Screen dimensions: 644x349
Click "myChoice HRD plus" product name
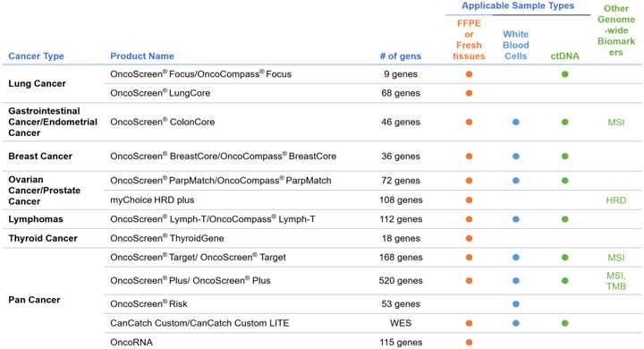pyautogui.click(x=152, y=200)
